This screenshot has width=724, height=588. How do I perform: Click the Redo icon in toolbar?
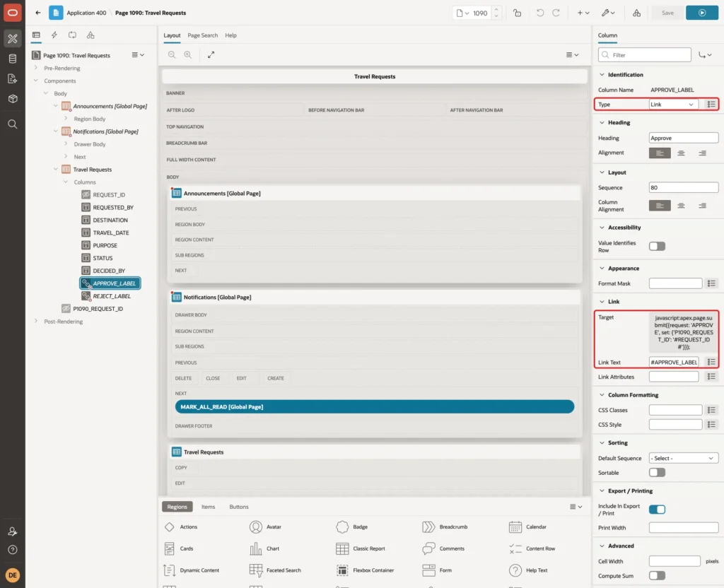[x=556, y=13]
